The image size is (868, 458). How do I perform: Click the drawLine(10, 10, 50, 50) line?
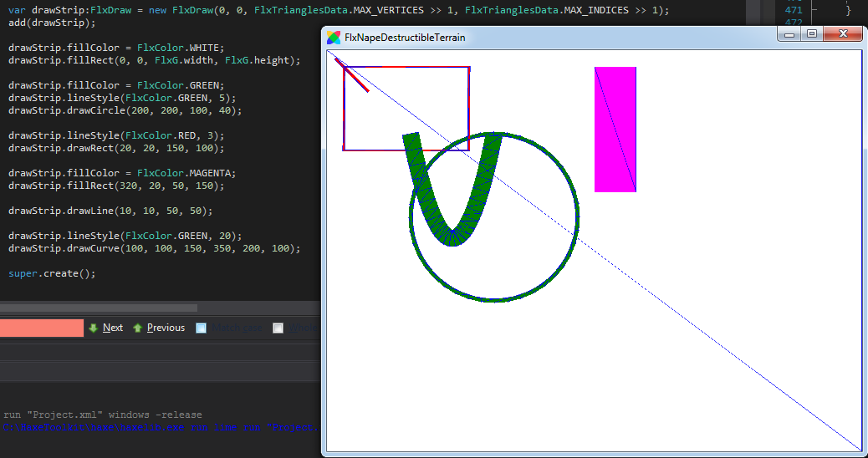(110, 211)
